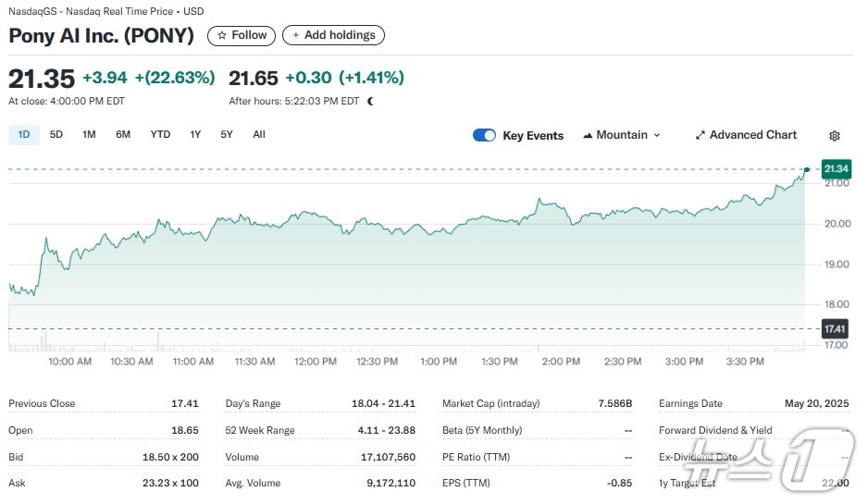Add holdings for PONY

[x=333, y=35]
